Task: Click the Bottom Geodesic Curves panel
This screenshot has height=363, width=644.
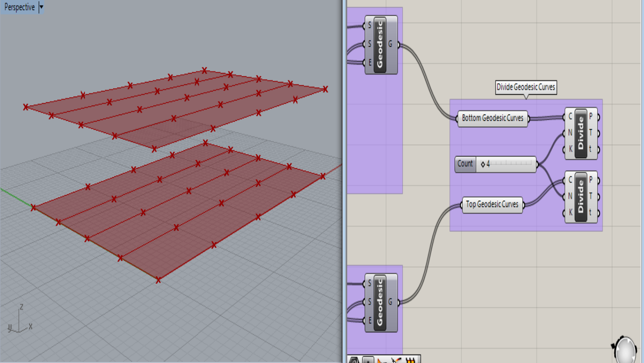Action: point(492,118)
